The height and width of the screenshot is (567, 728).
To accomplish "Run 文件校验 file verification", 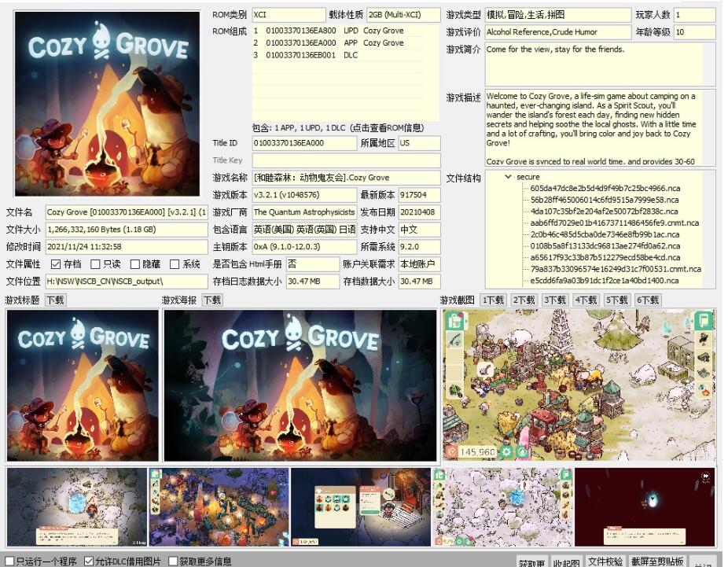I will coord(605,561).
